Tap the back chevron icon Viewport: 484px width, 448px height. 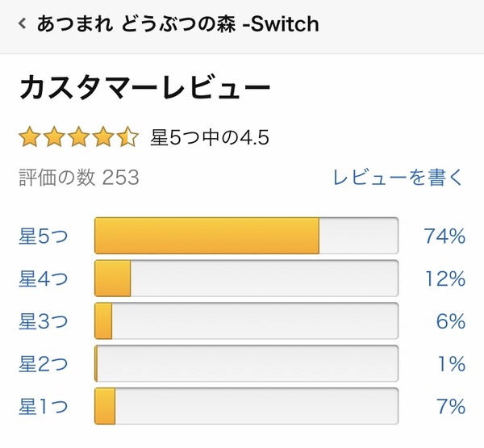(x=22, y=24)
